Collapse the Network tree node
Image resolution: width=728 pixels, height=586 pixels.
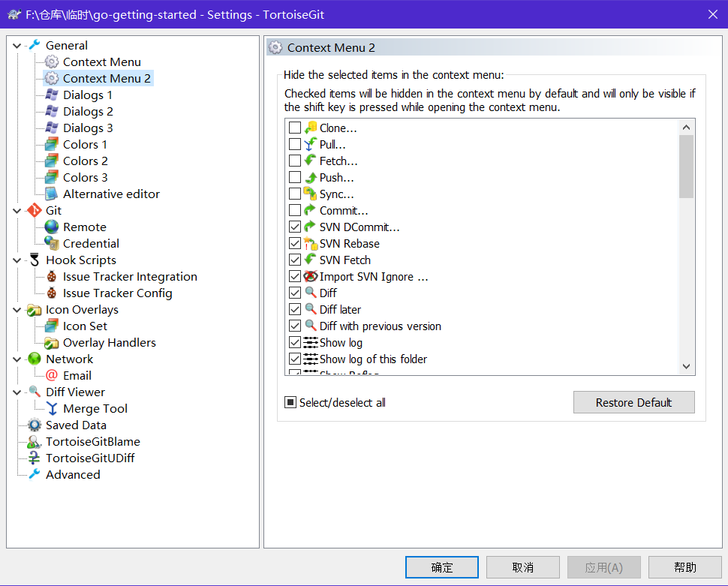pyautogui.click(x=17, y=359)
